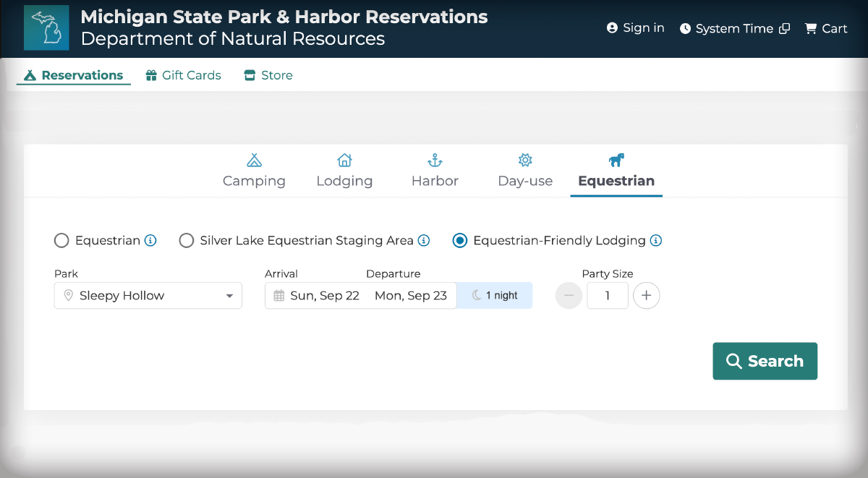Show info for Silver Lake Staging Area

coord(424,241)
